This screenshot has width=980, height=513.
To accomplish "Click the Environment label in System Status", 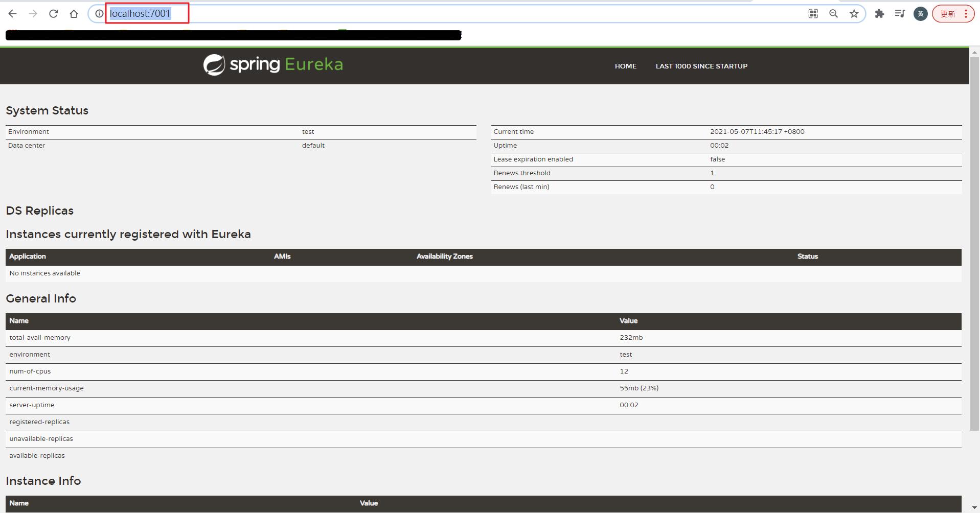I will (29, 131).
